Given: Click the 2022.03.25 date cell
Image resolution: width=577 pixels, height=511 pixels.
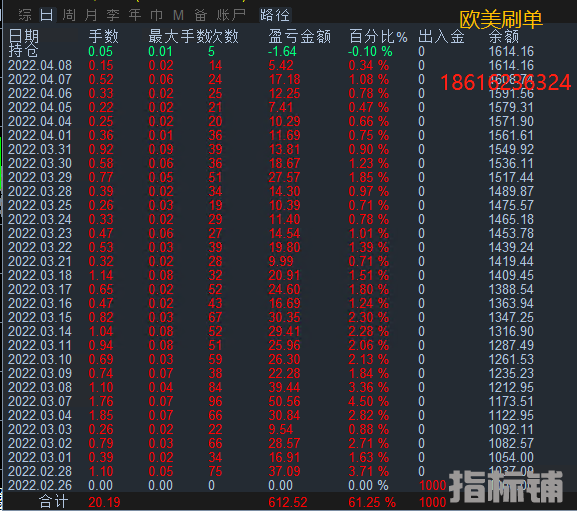Looking at the screenshot, I should 40,205.
